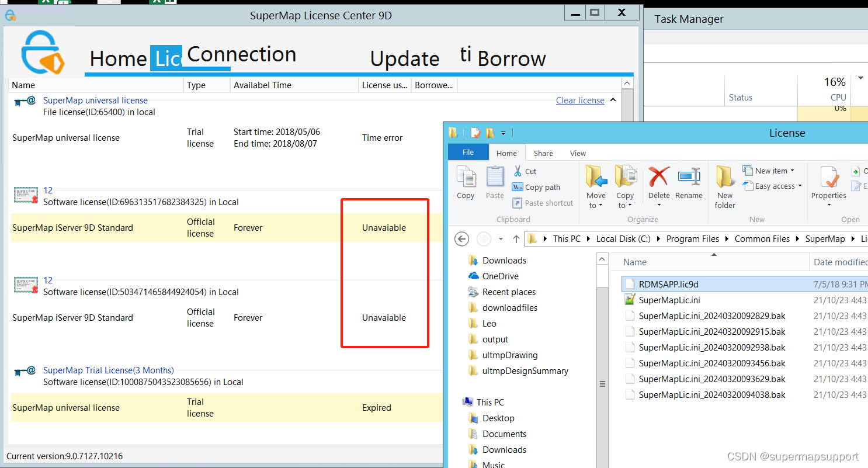
Task: Open the Share tab in Explorer
Action: (543, 153)
